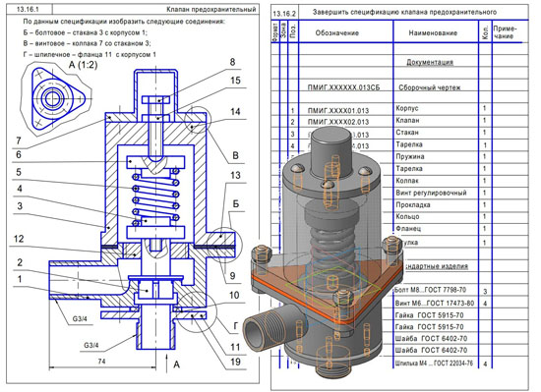Viewport: 541px width, 392px height.
Task: Click the detail circle labeled Г
Action: 197,312
